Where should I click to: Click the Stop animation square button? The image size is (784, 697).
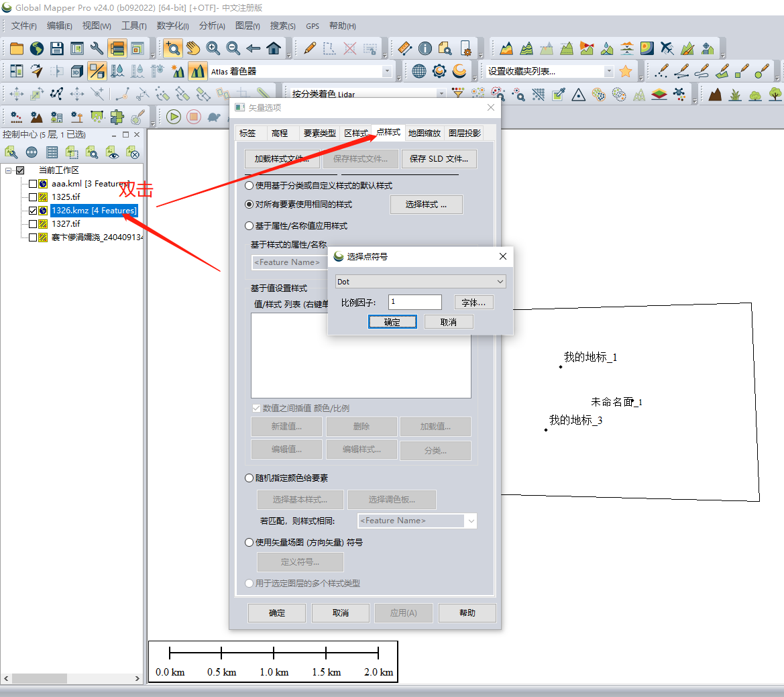click(194, 117)
